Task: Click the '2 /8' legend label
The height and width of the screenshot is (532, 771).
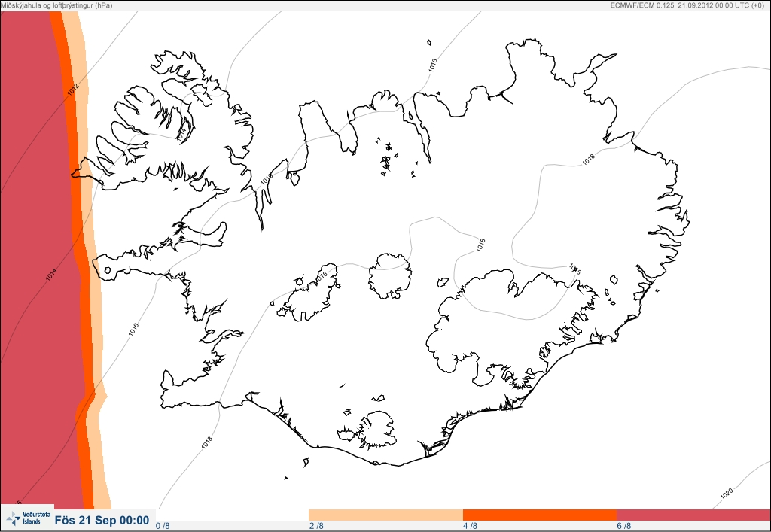Action: click(x=317, y=526)
